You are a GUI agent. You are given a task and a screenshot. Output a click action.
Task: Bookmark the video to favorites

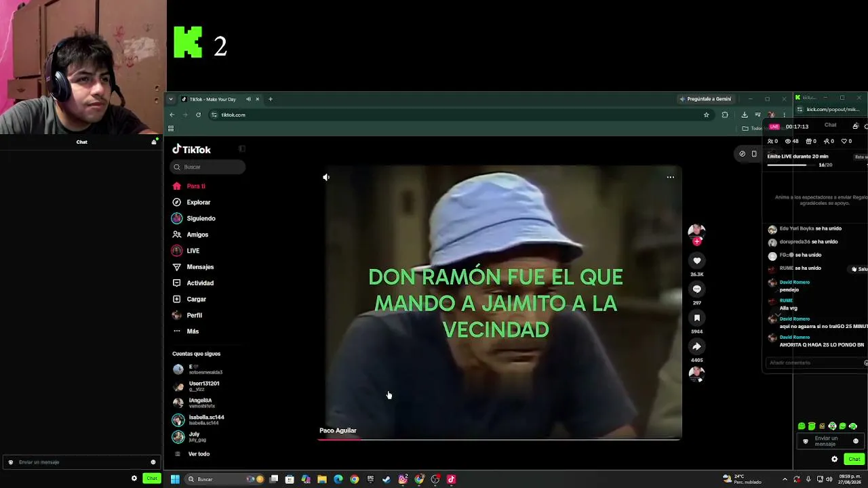point(696,318)
